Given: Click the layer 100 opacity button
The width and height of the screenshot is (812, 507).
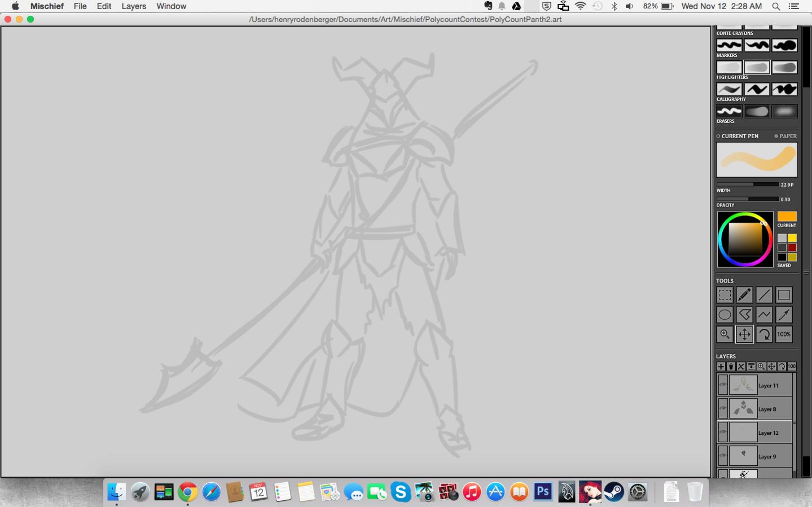Looking at the screenshot, I should click(x=792, y=367).
